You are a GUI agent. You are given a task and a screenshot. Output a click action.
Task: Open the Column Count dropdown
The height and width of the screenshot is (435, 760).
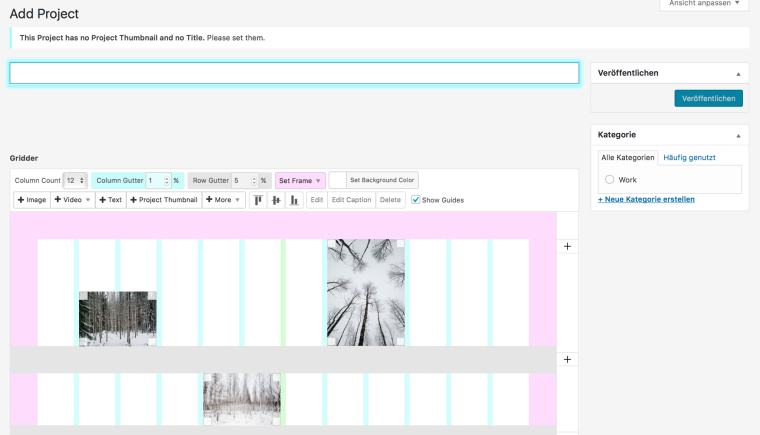tap(75, 181)
